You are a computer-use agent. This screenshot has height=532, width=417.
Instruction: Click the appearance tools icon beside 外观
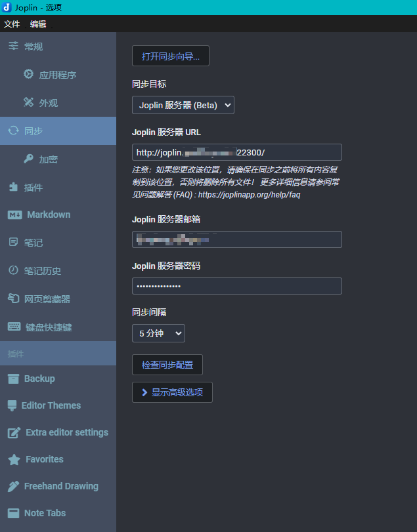pos(28,102)
